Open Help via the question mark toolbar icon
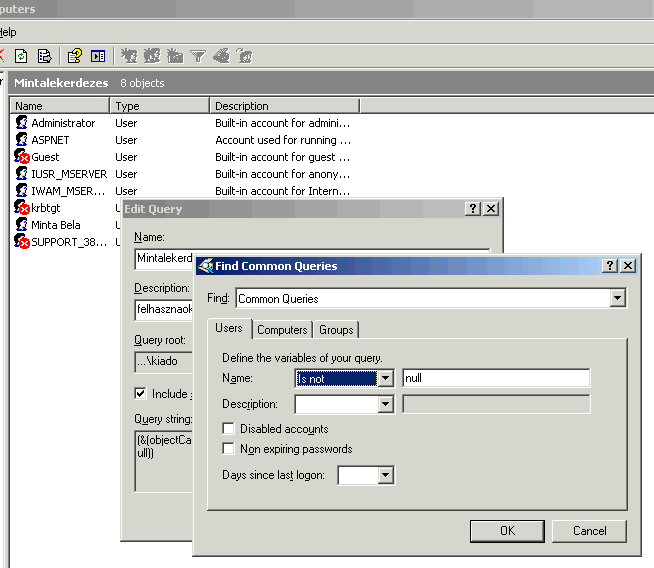This screenshot has height=568, width=654. (75, 56)
